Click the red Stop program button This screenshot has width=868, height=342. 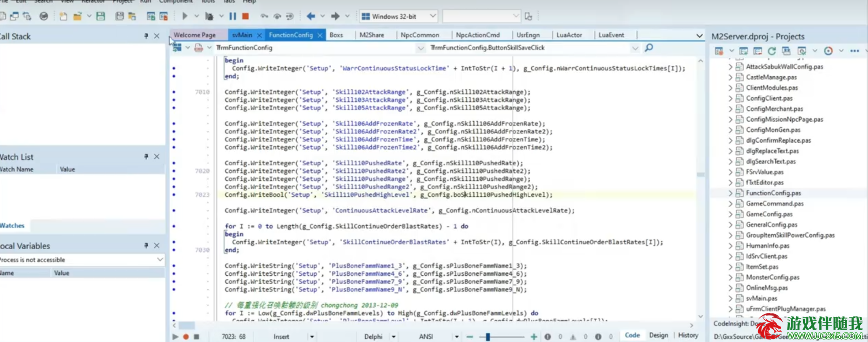tap(245, 16)
